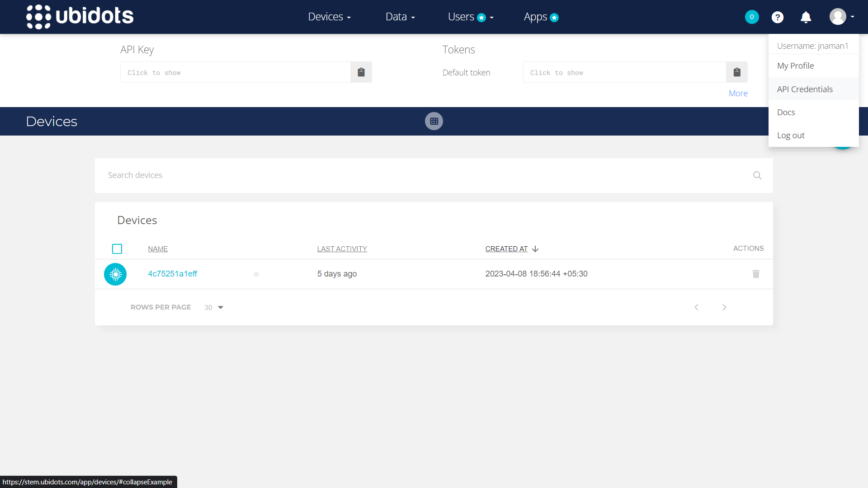Expand the Devices navigation dropdown

click(329, 17)
